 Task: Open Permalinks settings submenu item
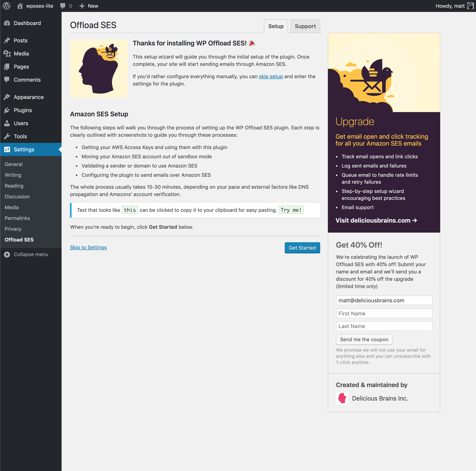pos(17,218)
